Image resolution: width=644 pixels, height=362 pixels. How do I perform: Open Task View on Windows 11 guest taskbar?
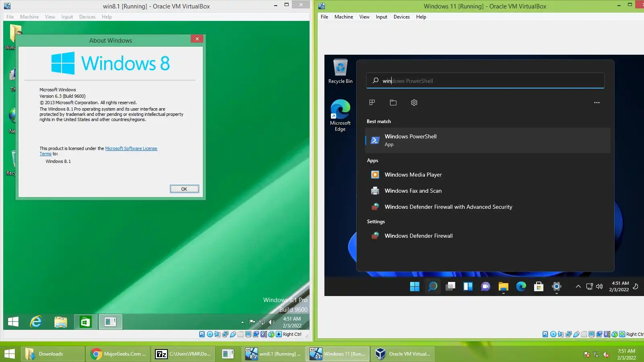(450, 286)
